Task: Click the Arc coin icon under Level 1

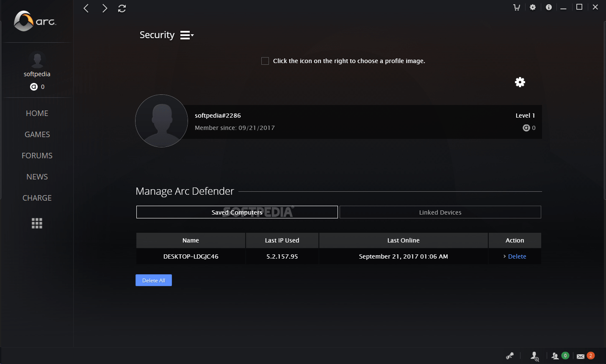Action: tap(526, 128)
